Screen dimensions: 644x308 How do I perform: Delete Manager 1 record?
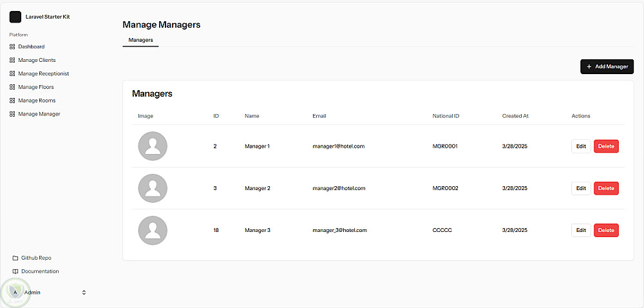(x=606, y=146)
